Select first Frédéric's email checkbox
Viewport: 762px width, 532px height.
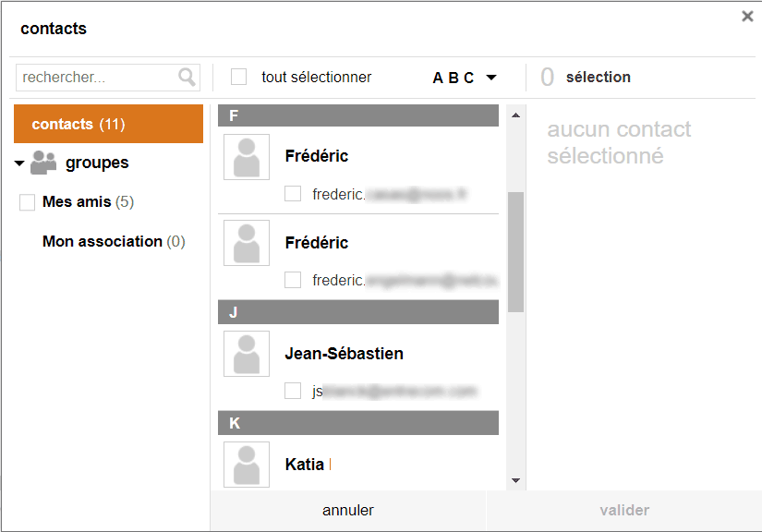coord(293,193)
